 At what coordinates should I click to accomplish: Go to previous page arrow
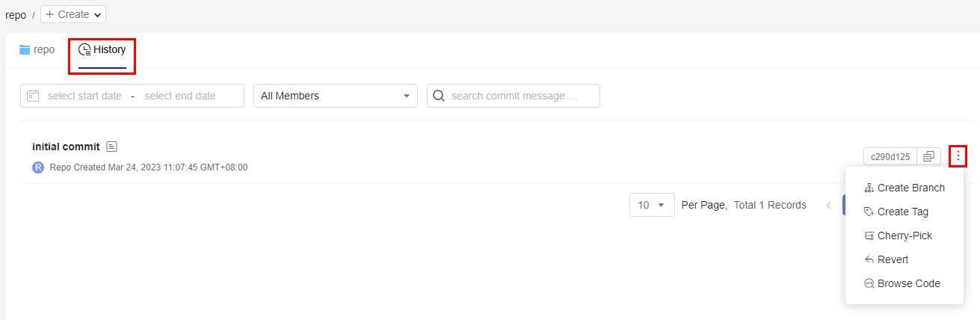pyautogui.click(x=828, y=205)
